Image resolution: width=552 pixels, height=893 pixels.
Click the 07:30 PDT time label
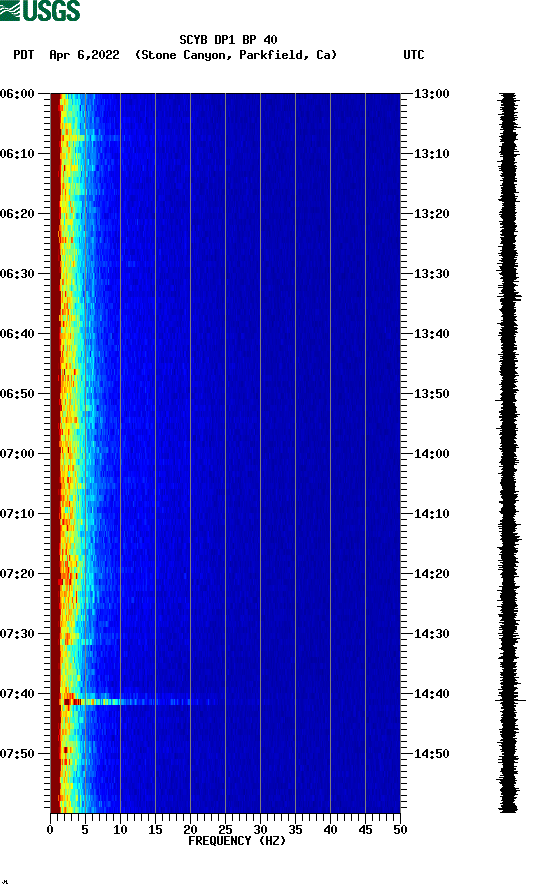[18, 634]
